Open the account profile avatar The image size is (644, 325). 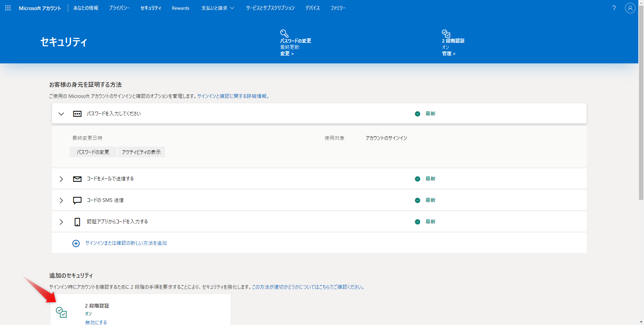point(630,8)
